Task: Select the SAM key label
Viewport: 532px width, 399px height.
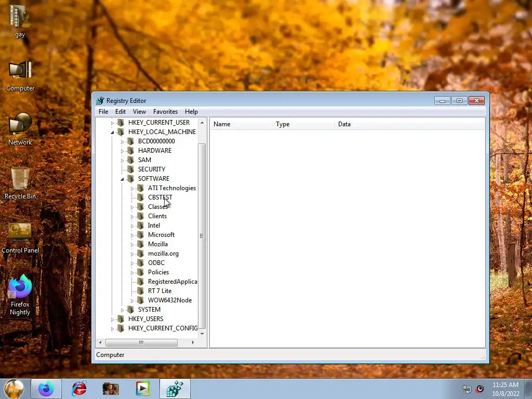Action: (144, 160)
